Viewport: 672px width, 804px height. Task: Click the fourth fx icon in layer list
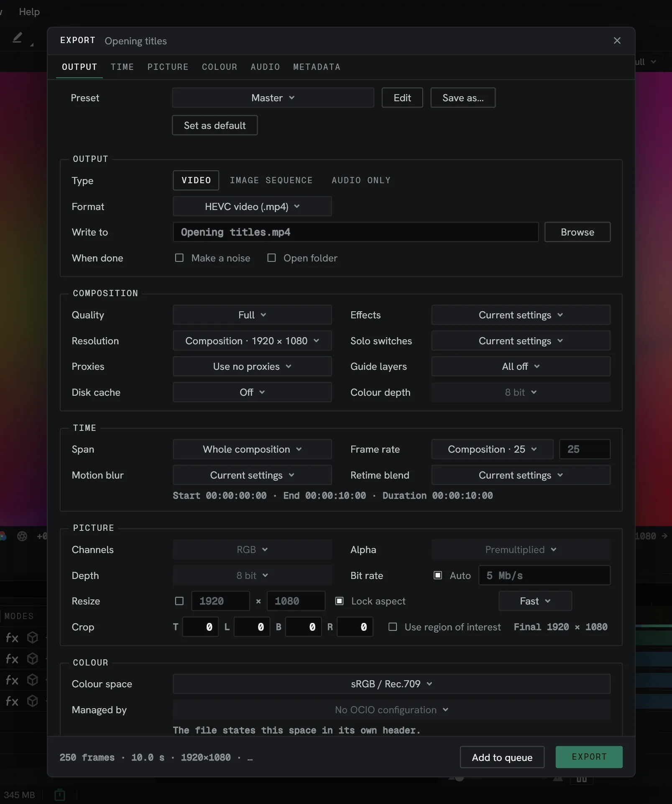coord(12,701)
